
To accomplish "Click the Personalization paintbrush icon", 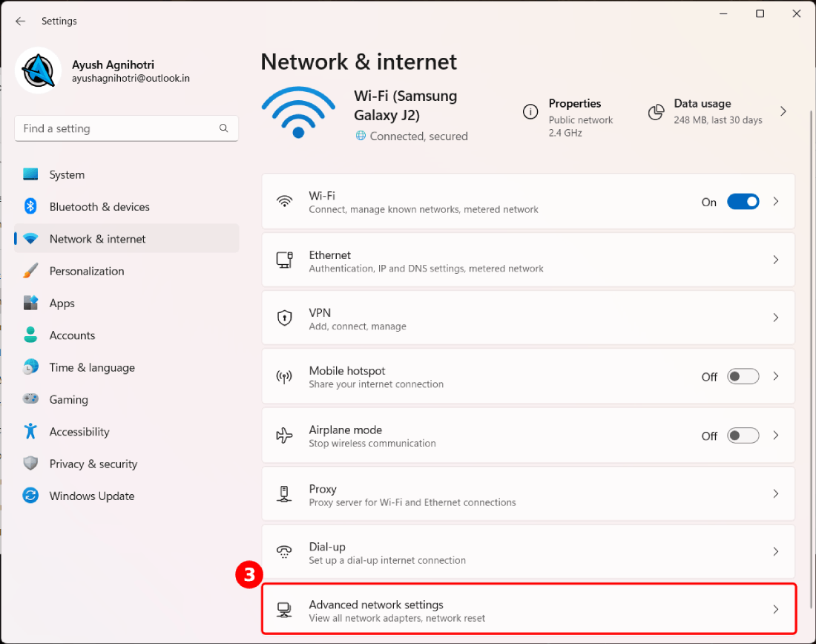I will pyautogui.click(x=30, y=271).
